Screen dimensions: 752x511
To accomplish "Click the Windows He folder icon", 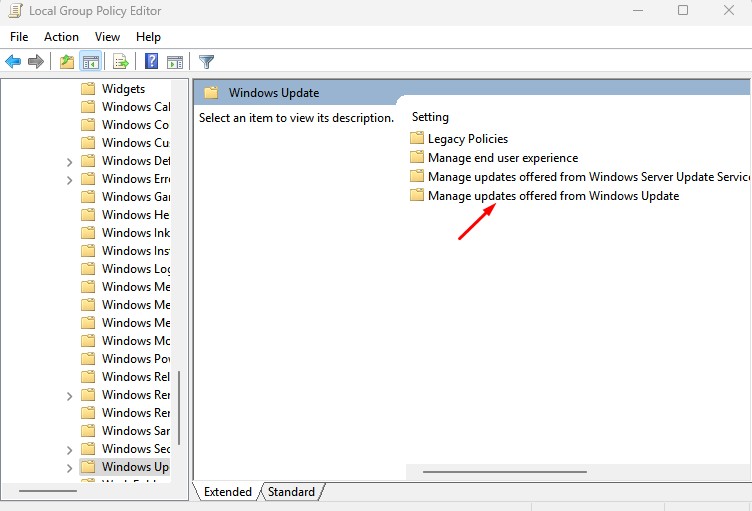I will 88,214.
